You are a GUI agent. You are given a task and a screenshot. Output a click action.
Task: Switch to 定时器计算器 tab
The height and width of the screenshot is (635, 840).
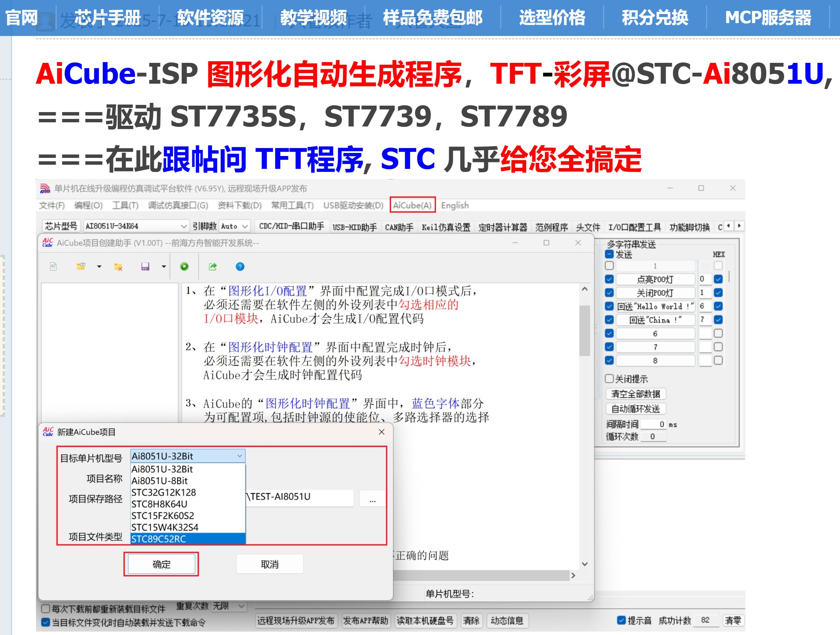click(x=503, y=228)
